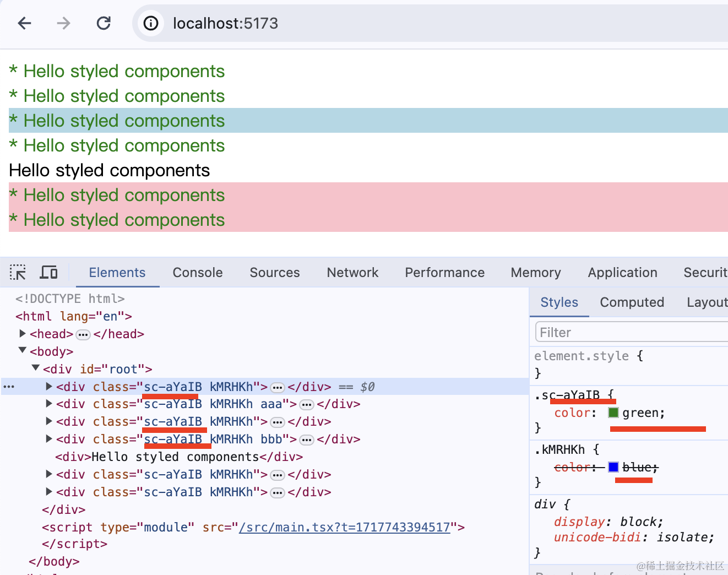This screenshot has width=728, height=575.
Task: Open the Application tab
Action: point(623,273)
